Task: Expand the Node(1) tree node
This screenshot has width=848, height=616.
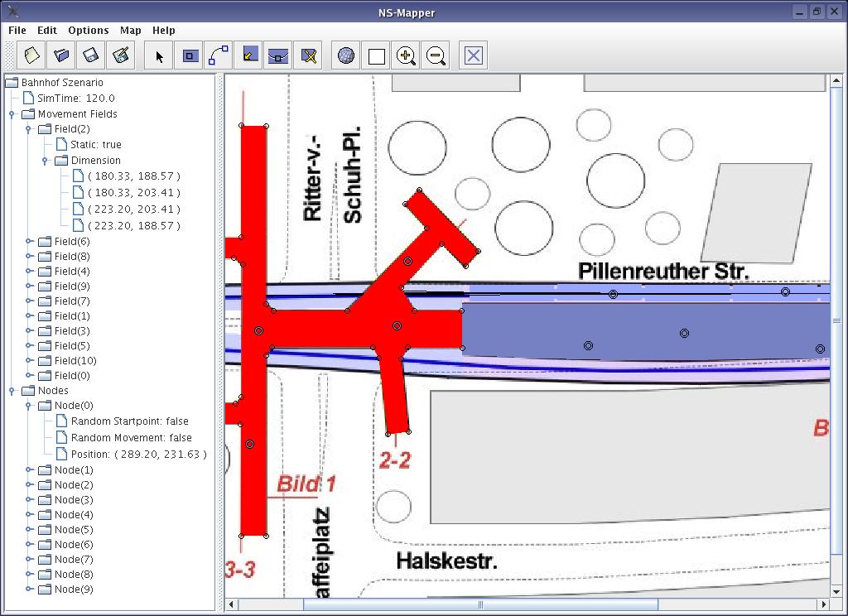Action: pos(29,470)
